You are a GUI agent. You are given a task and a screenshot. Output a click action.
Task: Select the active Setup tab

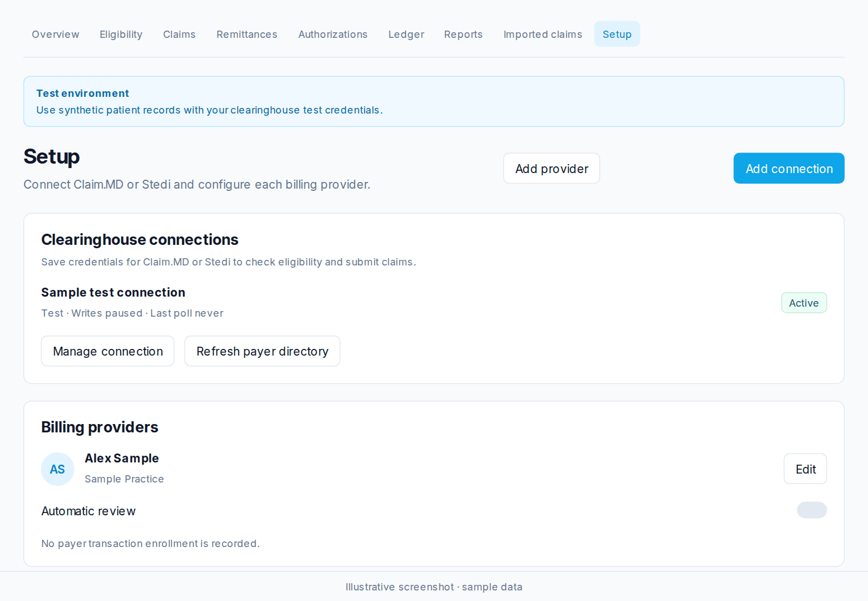[x=617, y=35]
